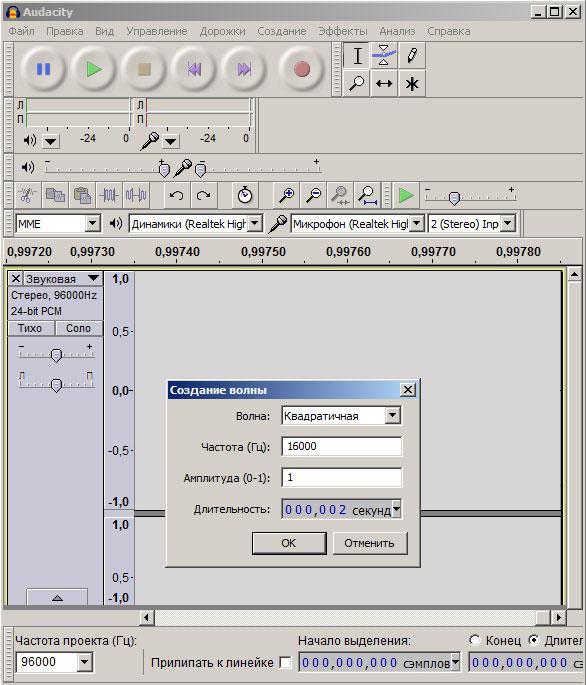Click the red Record button
The height and width of the screenshot is (685, 586).
click(302, 69)
